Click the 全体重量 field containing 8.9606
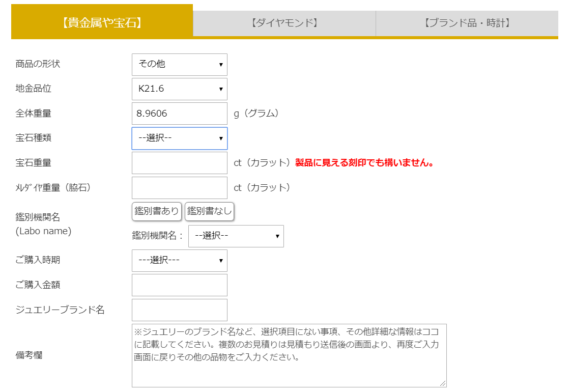 (x=180, y=114)
